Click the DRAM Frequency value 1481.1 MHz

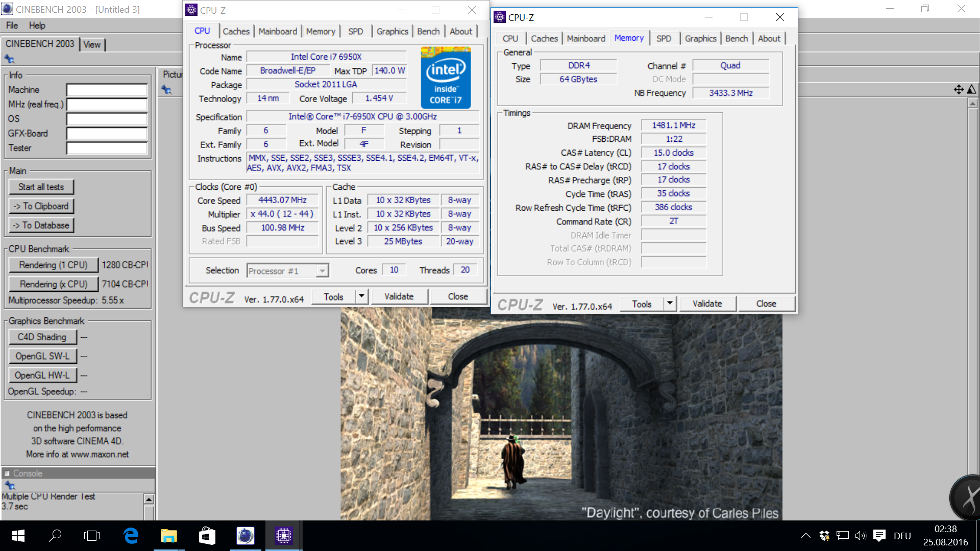click(x=674, y=125)
